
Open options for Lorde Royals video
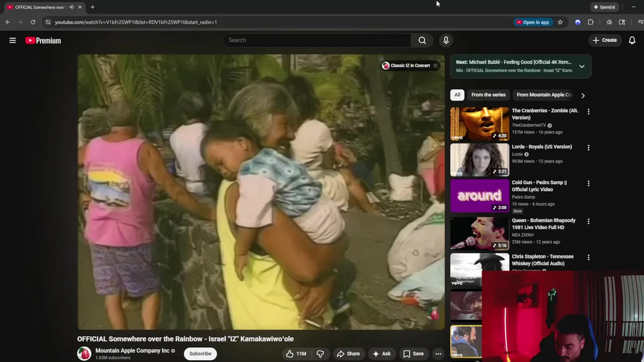point(588,148)
